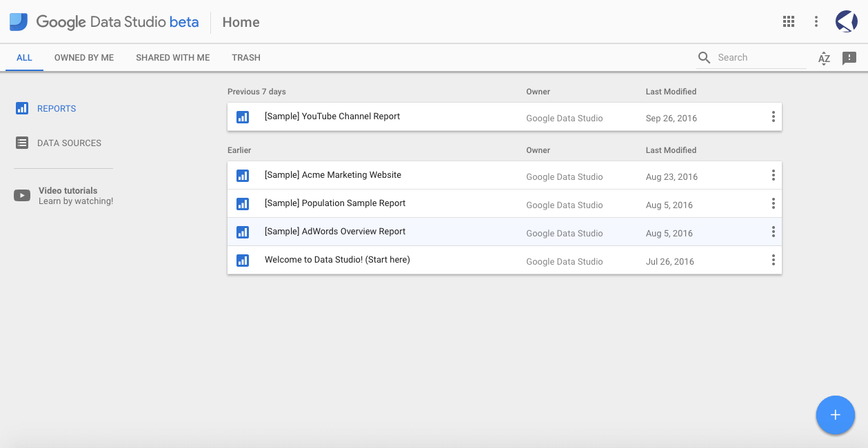
Task: Switch to the OWNED BY ME tab
Action: (84, 58)
